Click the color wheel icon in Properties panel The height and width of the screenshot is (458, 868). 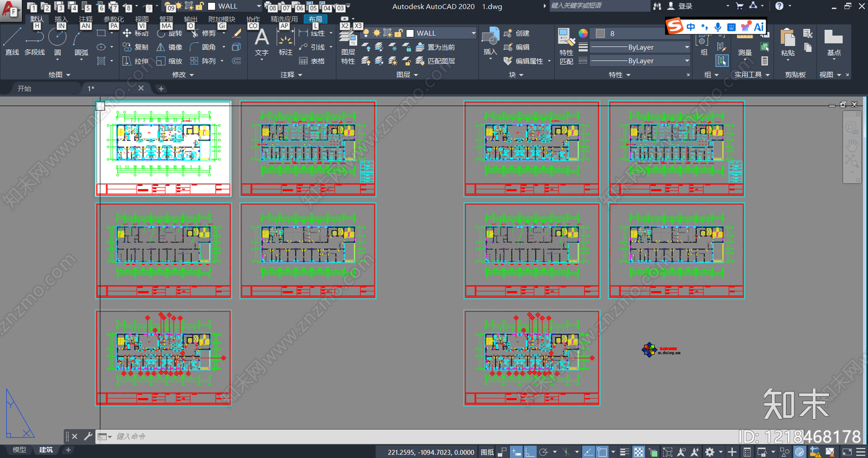(583, 33)
